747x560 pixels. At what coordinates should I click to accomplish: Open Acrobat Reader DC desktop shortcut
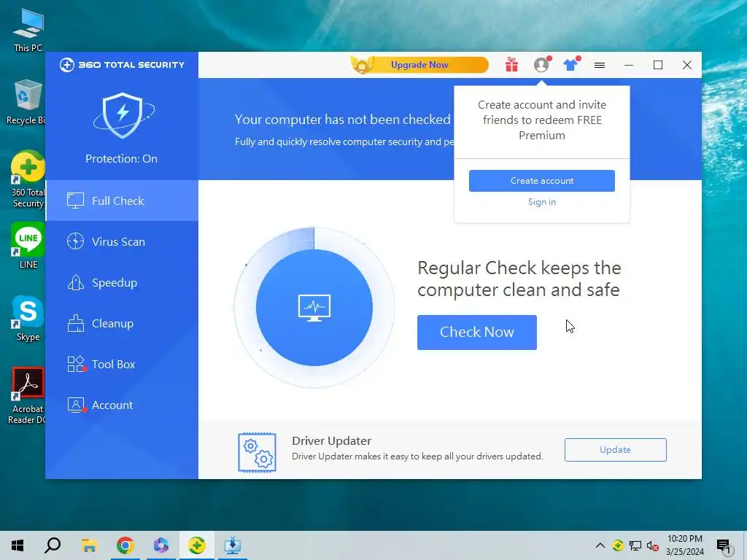[28, 396]
